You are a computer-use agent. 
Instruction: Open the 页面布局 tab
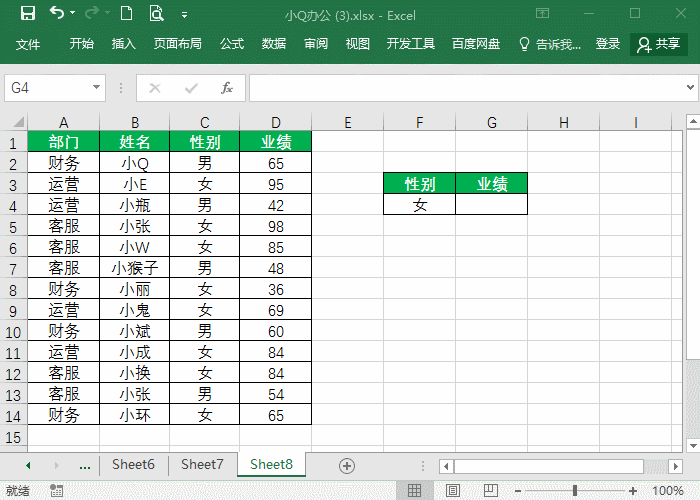178,43
